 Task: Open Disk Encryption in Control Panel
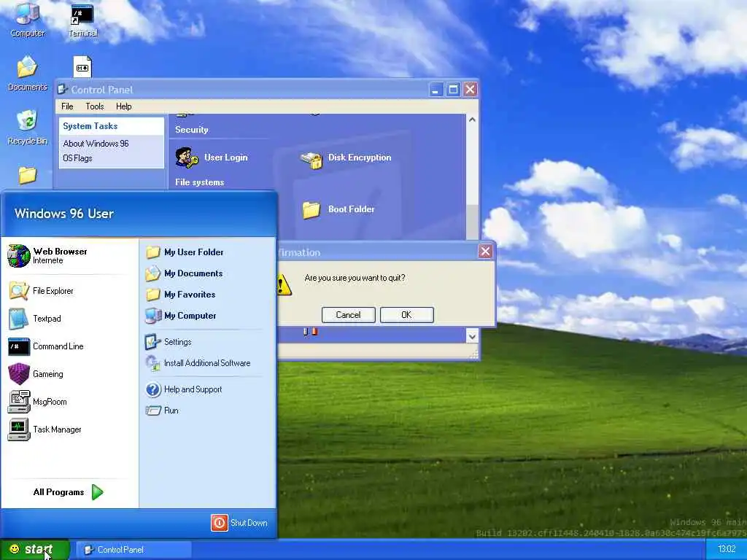pyautogui.click(x=347, y=158)
